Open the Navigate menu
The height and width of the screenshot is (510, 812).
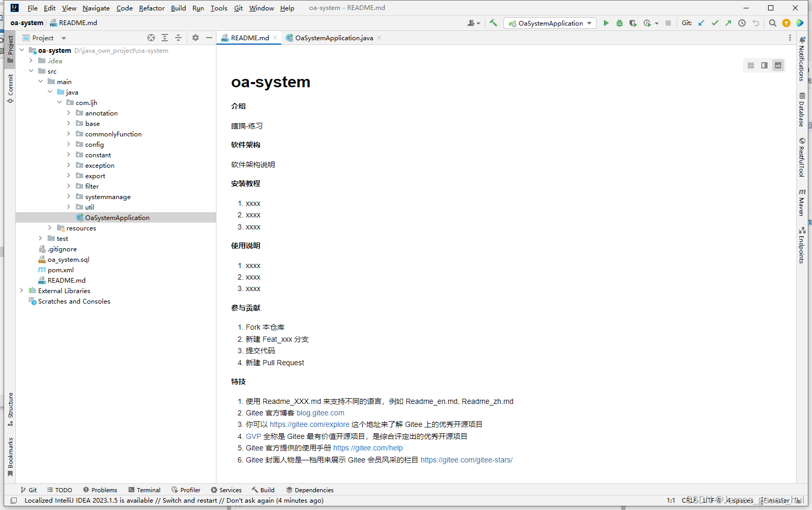[96, 8]
